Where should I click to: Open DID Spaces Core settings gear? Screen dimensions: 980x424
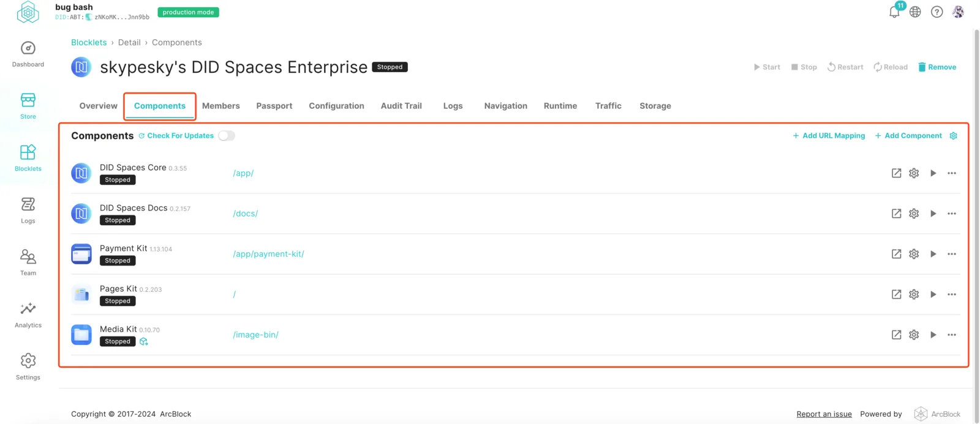914,173
